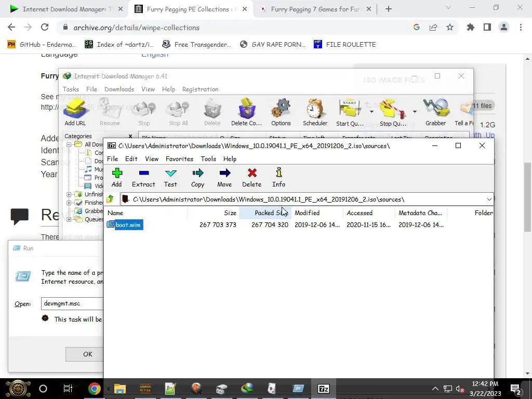Sort by the Modified column

coord(317,212)
